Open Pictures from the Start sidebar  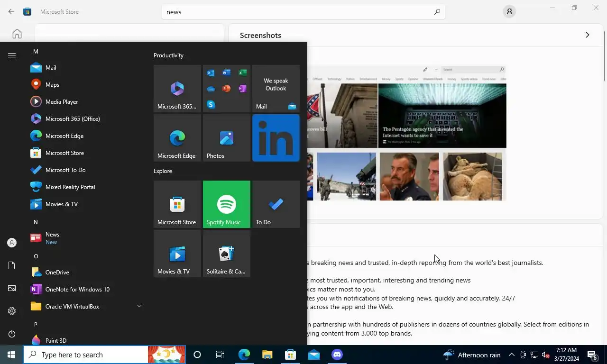pos(12,288)
